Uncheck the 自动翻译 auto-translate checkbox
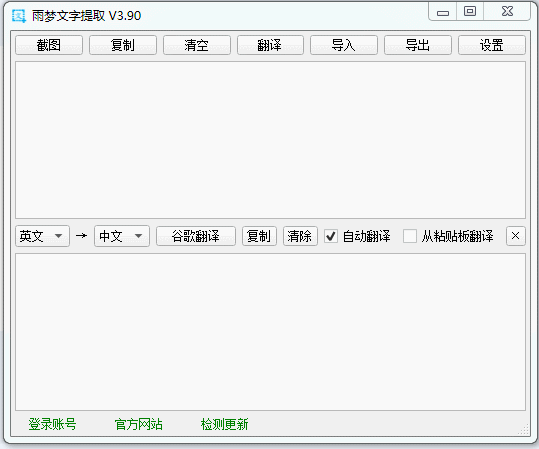This screenshot has width=539, height=449. 331,236
